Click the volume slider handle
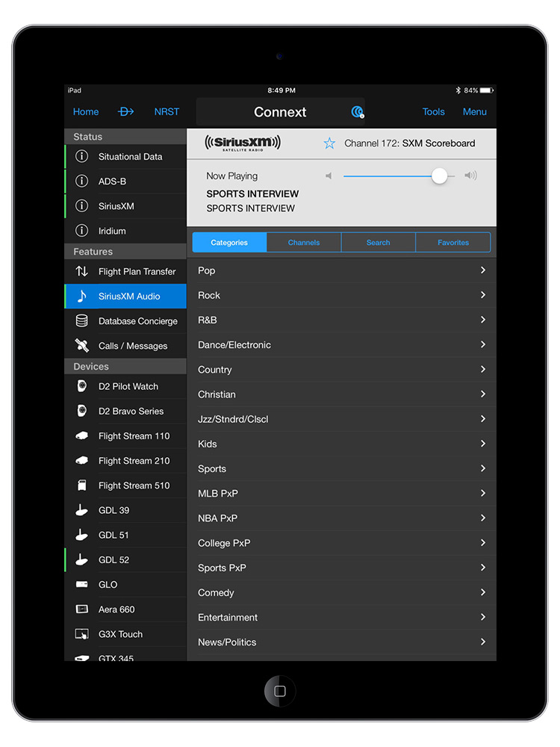560x747 pixels. (439, 176)
